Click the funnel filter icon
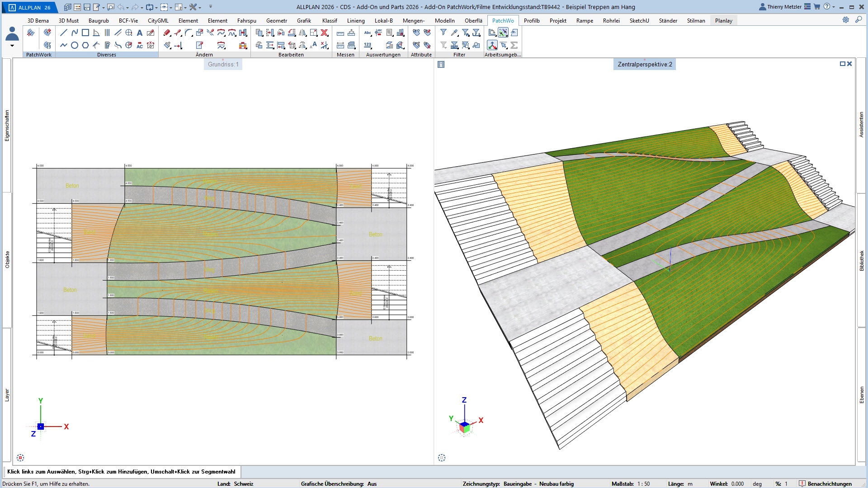This screenshot has width=868, height=488. (443, 33)
